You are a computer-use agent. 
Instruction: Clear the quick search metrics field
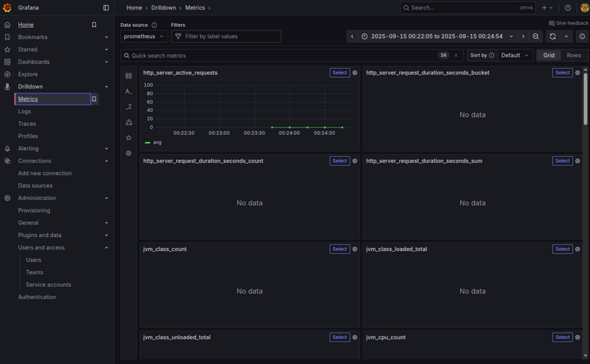point(456,55)
